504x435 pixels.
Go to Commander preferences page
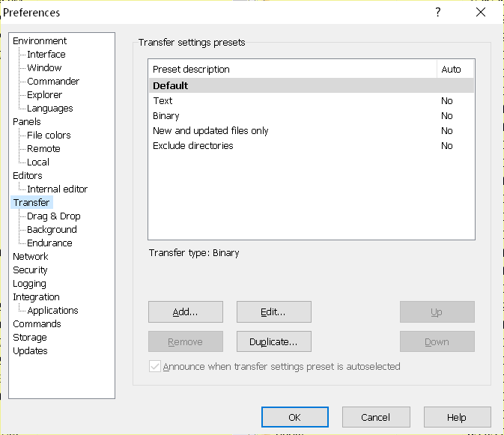(52, 82)
